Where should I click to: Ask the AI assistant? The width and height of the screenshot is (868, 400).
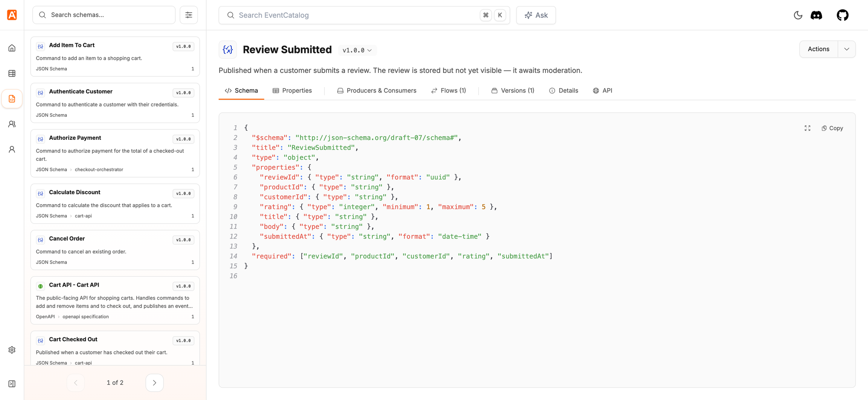click(536, 15)
